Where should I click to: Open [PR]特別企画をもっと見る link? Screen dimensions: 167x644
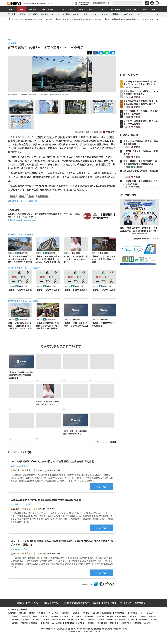coord(146,238)
